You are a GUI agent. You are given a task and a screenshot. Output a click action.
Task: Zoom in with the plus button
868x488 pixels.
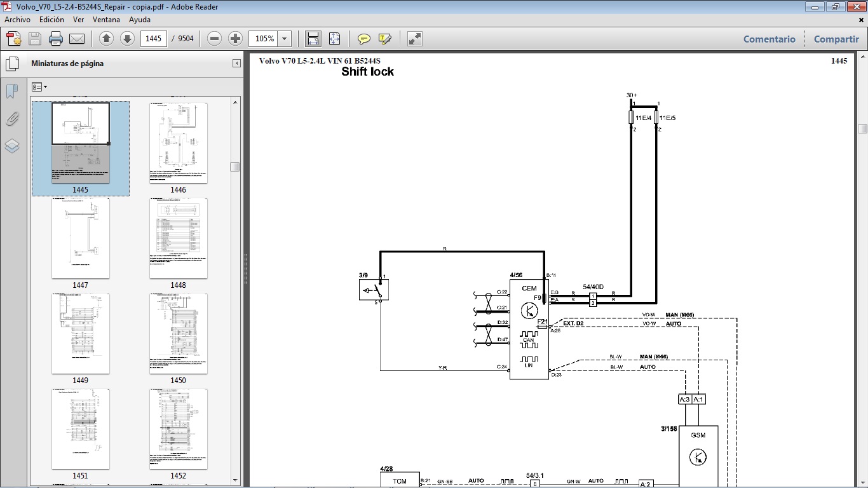[236, 39]
